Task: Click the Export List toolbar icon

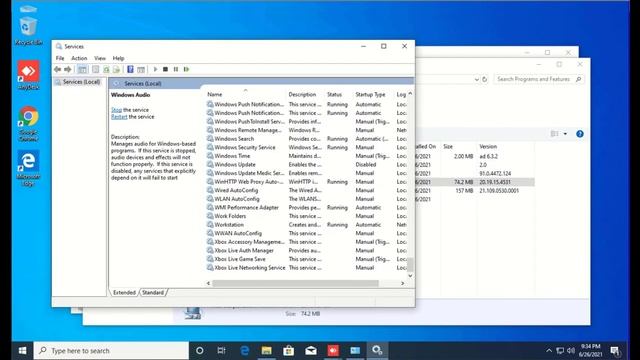Action: click(116, 69)
